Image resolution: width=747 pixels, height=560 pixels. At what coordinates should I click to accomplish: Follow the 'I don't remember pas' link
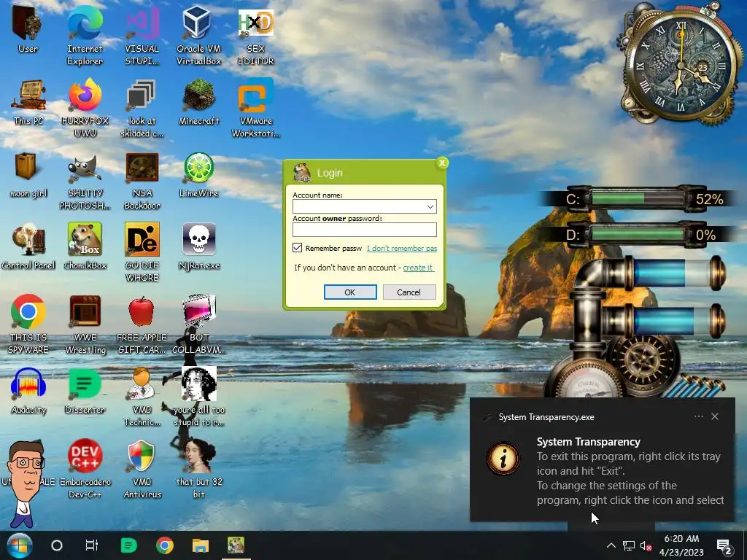tap(402, 248)
